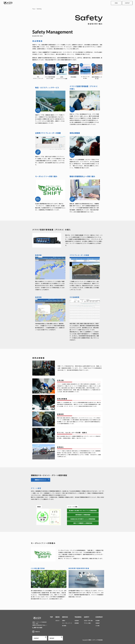135x644 pixels.
Task: Click the 運輸安全マネジメント blue button
Action: (x=40, y=480)
